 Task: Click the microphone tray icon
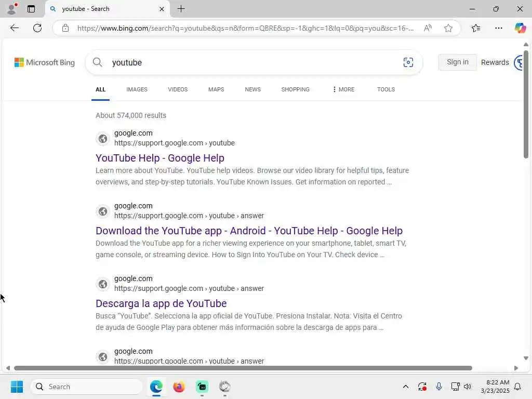[438, 387]
